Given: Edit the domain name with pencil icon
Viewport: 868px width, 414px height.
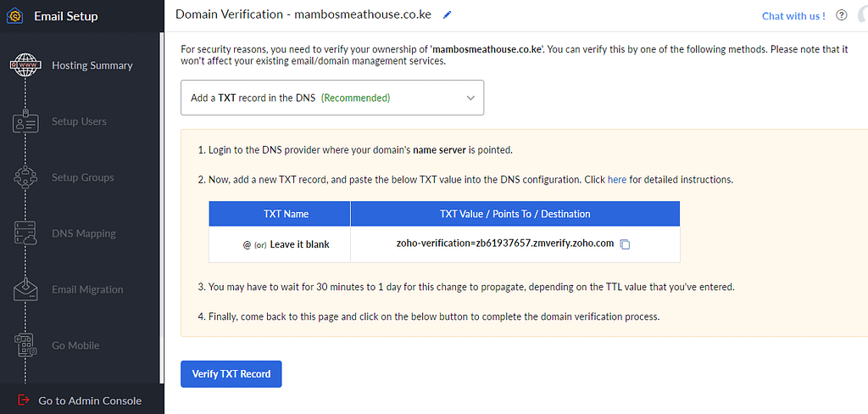Looking at the screenshot, I should click(x=448, y=15).
